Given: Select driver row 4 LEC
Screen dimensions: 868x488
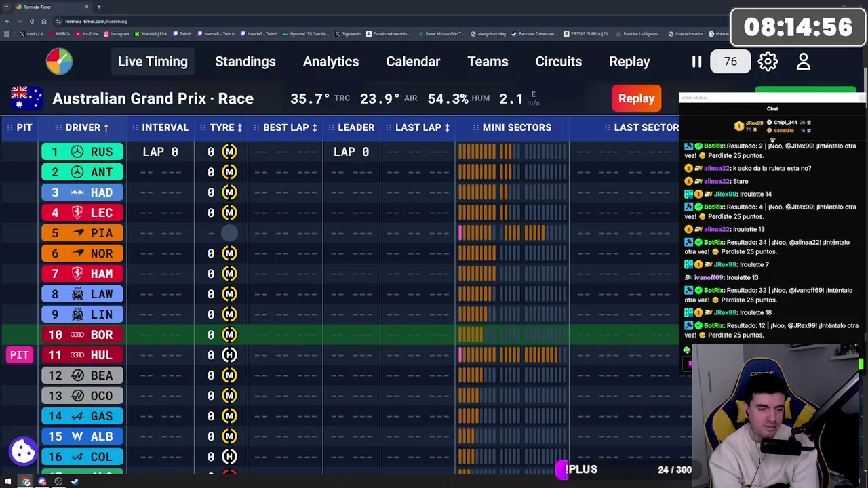Looking at the screenshot, I should (x=82, y=213).
